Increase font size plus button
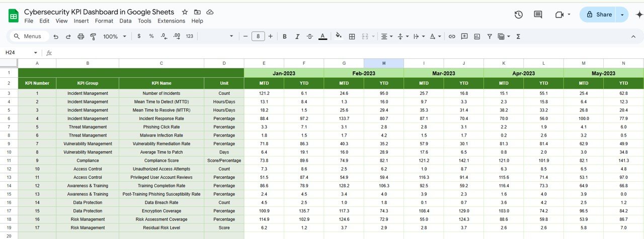 [271, 36]
